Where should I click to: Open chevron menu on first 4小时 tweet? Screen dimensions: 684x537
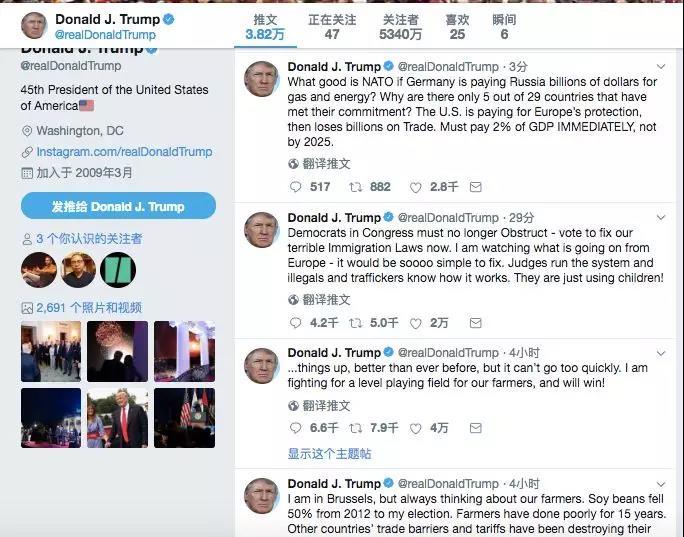pos(661,353)
